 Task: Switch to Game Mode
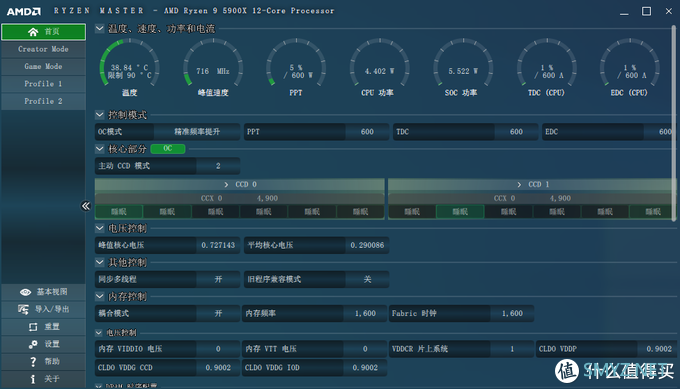[43, 66]
